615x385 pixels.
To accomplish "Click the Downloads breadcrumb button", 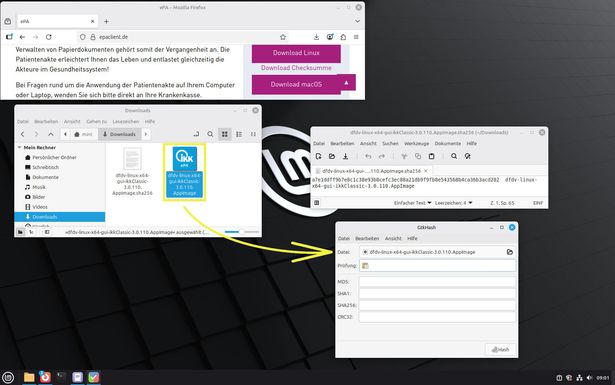I will (120, 134).
